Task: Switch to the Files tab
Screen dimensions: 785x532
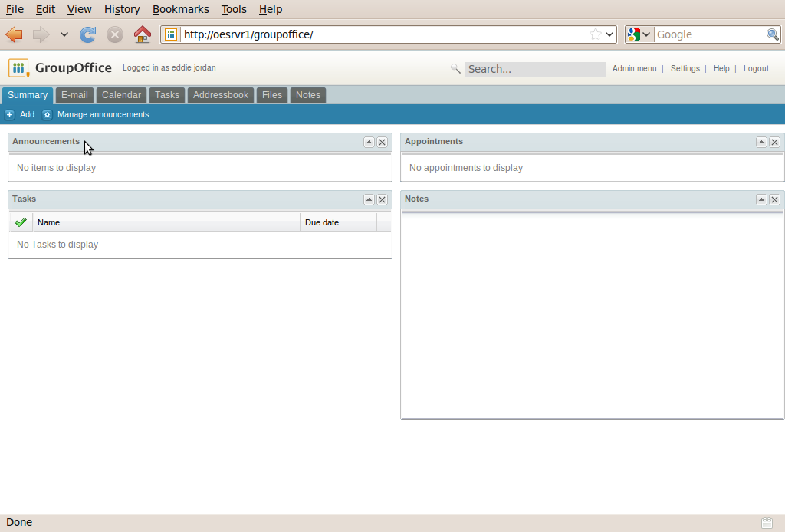Action: click(272, 95)
